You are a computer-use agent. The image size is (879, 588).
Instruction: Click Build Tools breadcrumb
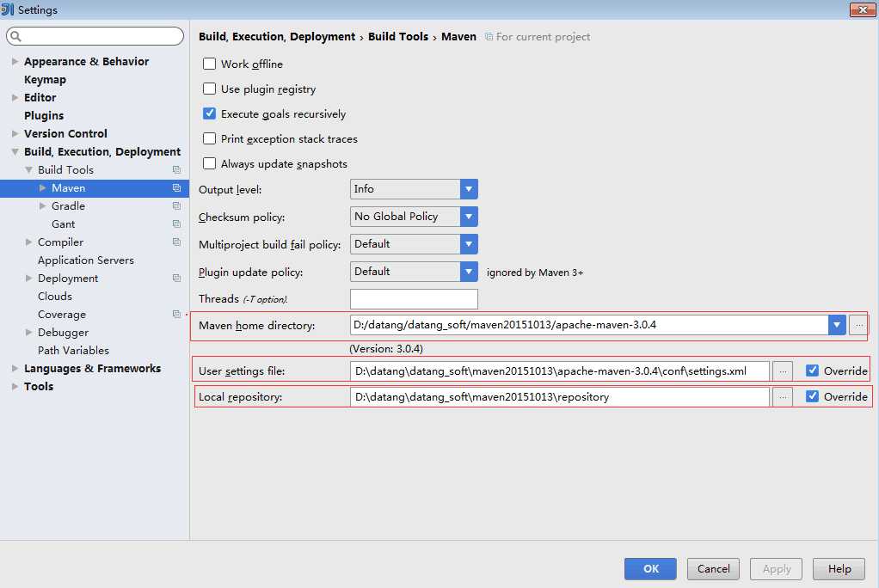click(398, 36)
